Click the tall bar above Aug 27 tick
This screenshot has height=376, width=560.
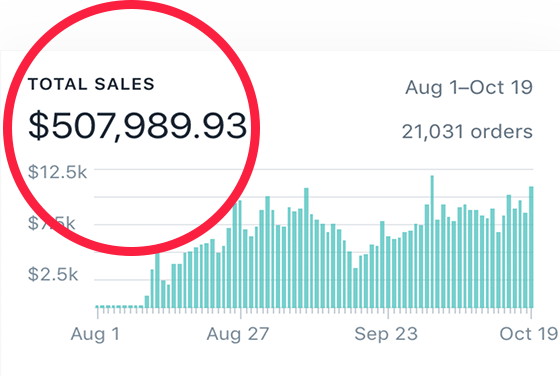click(240, 254)
